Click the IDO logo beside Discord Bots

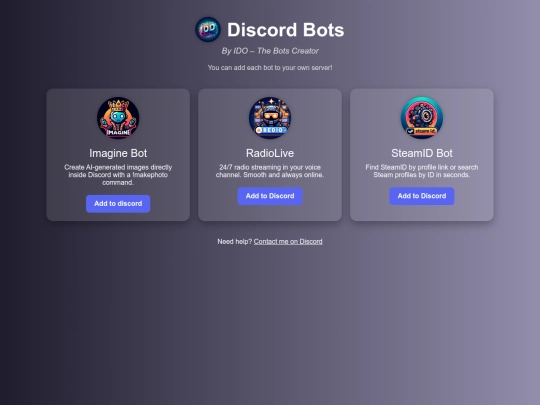(208, 29)
